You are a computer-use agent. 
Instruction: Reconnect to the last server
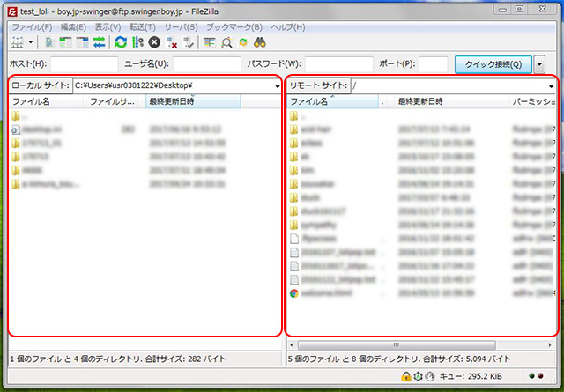189,42
